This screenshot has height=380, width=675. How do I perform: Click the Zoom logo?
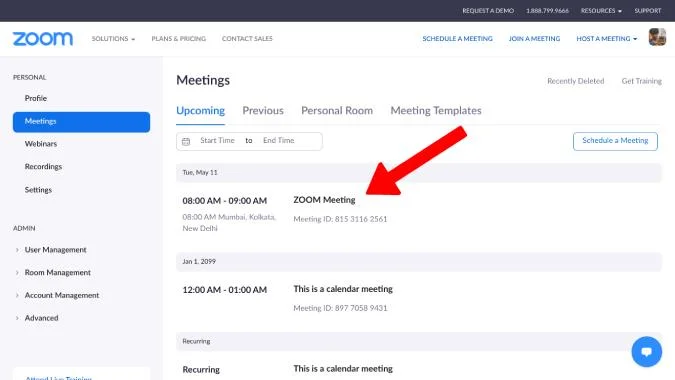click(43, 39)
